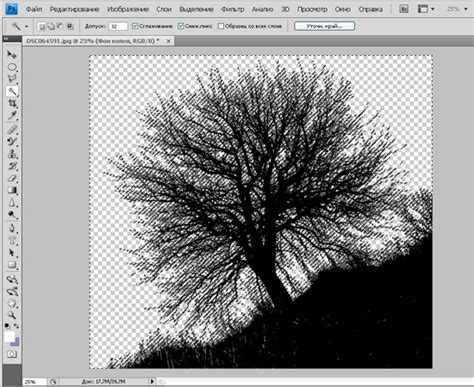Select the Gradient tool
474x387 pixels.
pyautogui.click(x=12, y=191)
